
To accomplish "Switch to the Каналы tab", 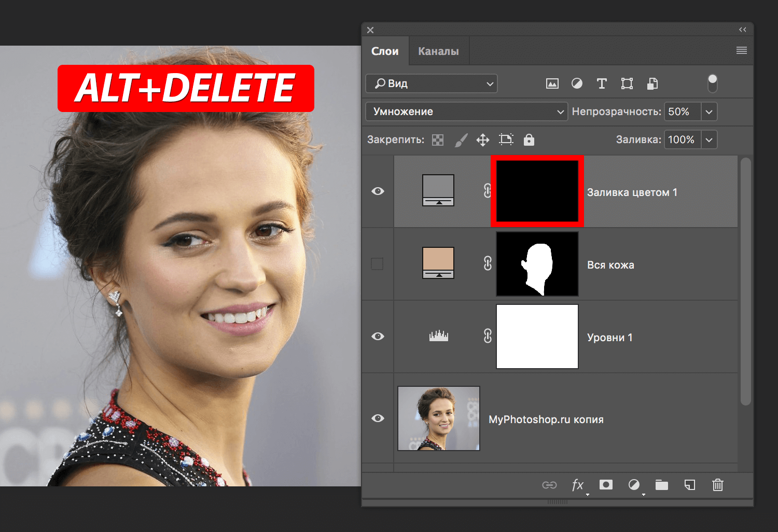I will tap(438, 50).
